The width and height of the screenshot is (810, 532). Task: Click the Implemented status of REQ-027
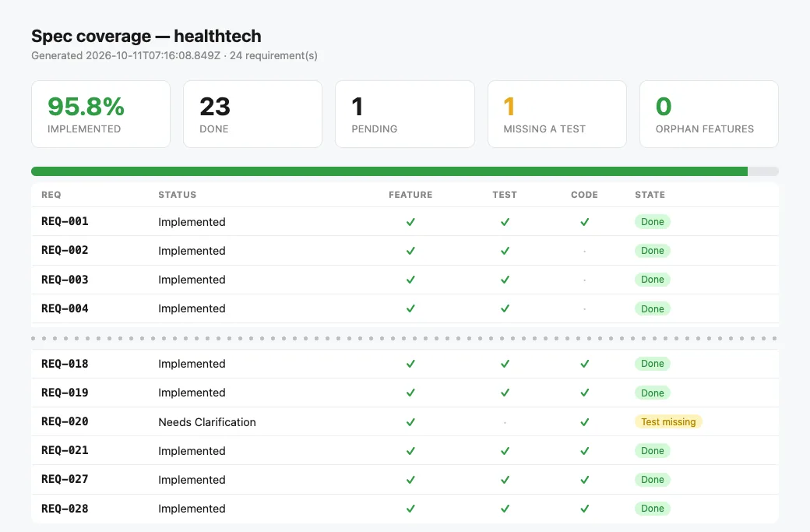point(192,480)
